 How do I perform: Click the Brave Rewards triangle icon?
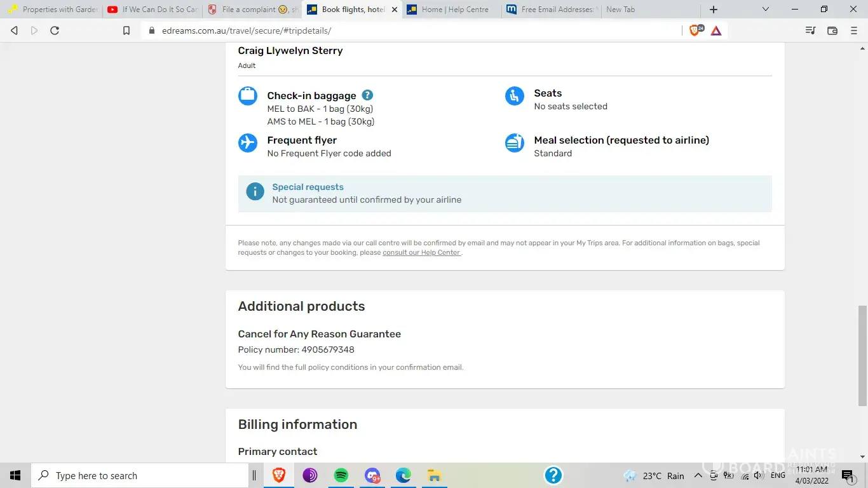point(716,30)
